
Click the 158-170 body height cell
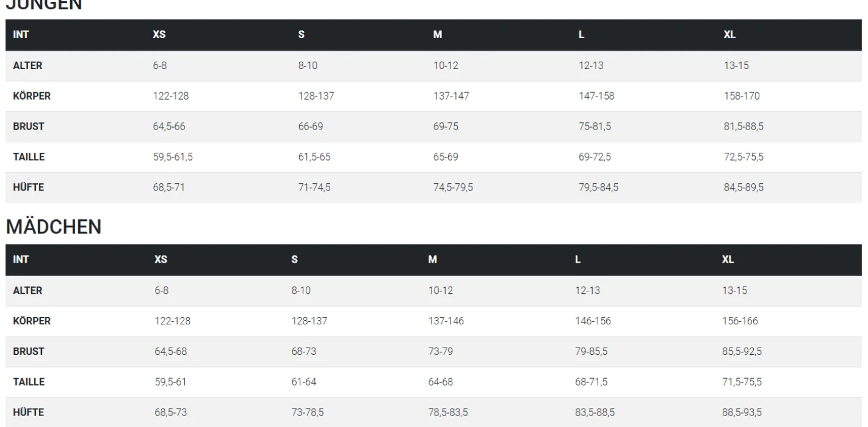742,96
